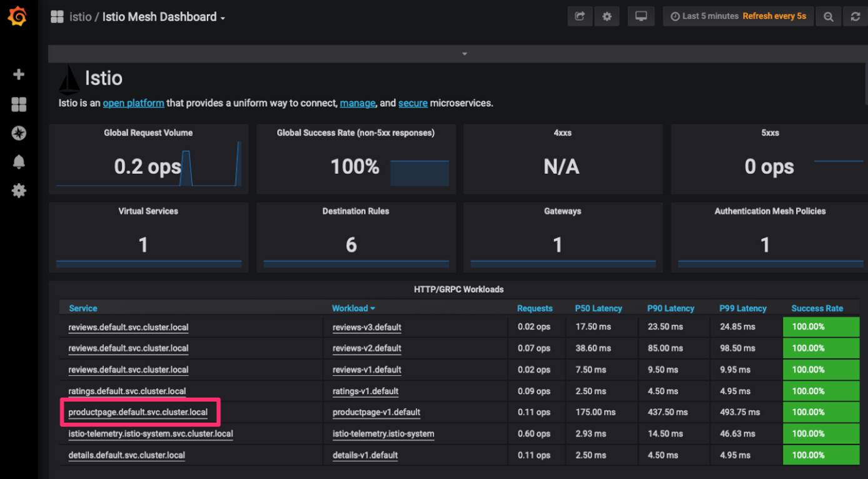The image size is (868, 479).
Task: Open Explore from the sidebar
Action: 18,133
